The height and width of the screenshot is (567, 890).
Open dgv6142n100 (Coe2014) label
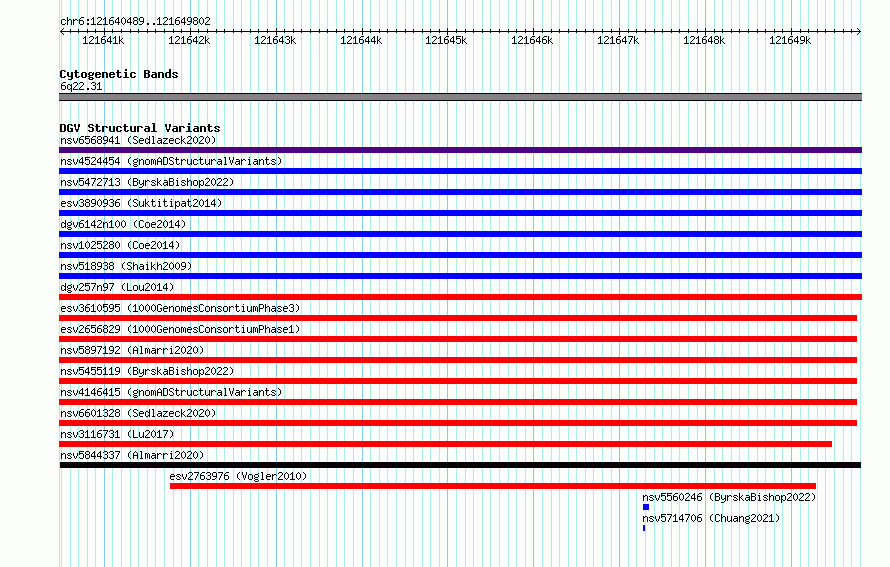pyautogui.click(x=123, y=224)
